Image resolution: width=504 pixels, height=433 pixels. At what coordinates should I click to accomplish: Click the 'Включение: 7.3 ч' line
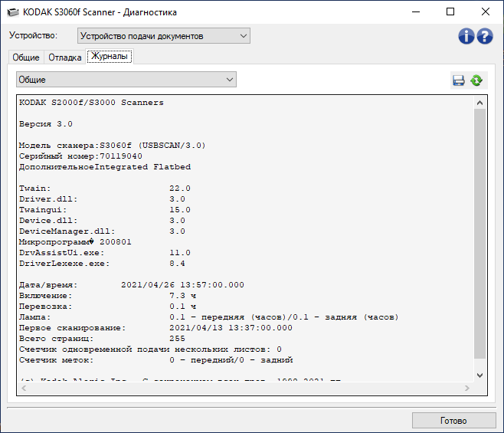point(108,296)
